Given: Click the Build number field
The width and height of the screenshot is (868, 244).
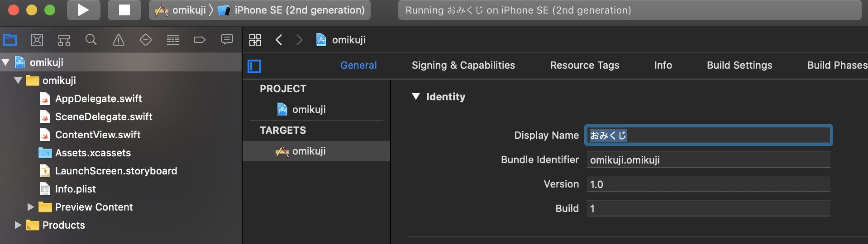Looking at the screenshot, I should (709, 209).
